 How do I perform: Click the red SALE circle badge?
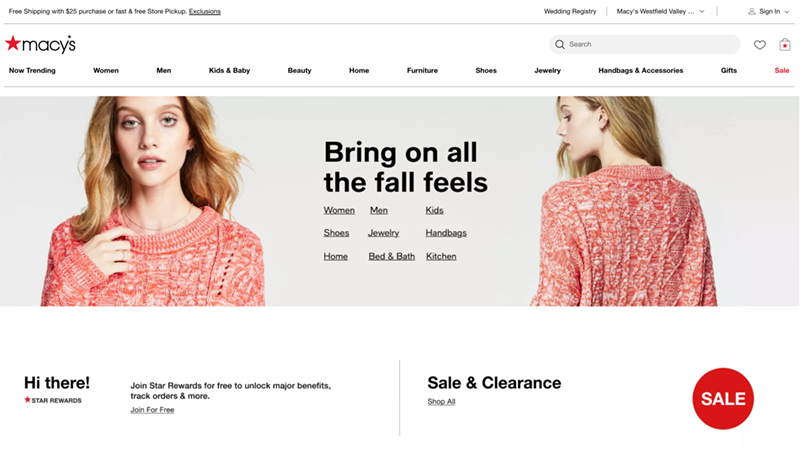click(x=723, y=399)
